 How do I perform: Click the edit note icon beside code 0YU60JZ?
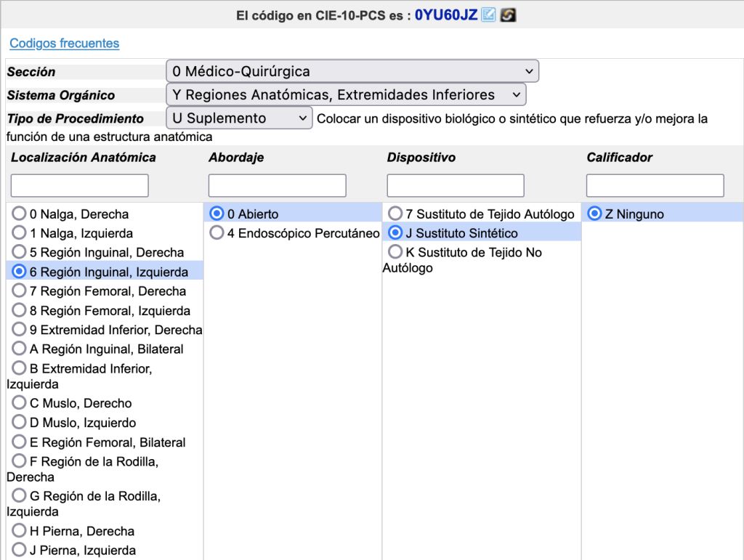click(x=488, y=15)
